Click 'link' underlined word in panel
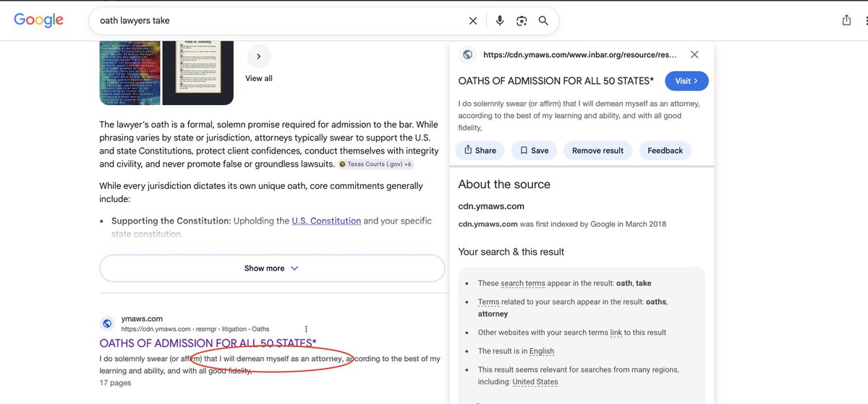Viewport: 868px width, 404px height. click(x=616, y=332)
